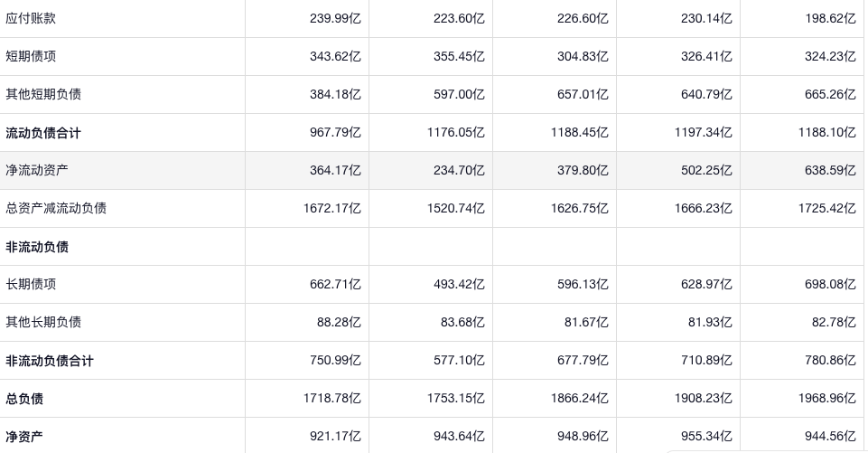Click the 239.99亿 accounts payable cell
The image size is (868, 453).
[335, 18]
